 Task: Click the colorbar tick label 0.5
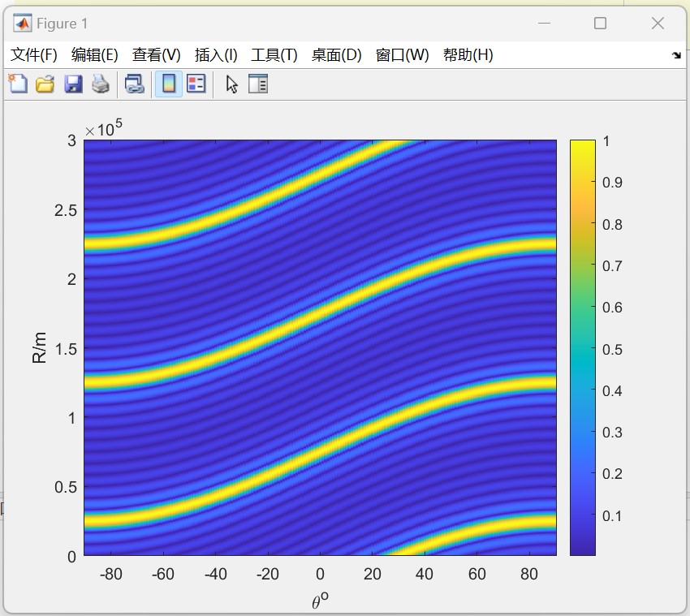point(612,349)
